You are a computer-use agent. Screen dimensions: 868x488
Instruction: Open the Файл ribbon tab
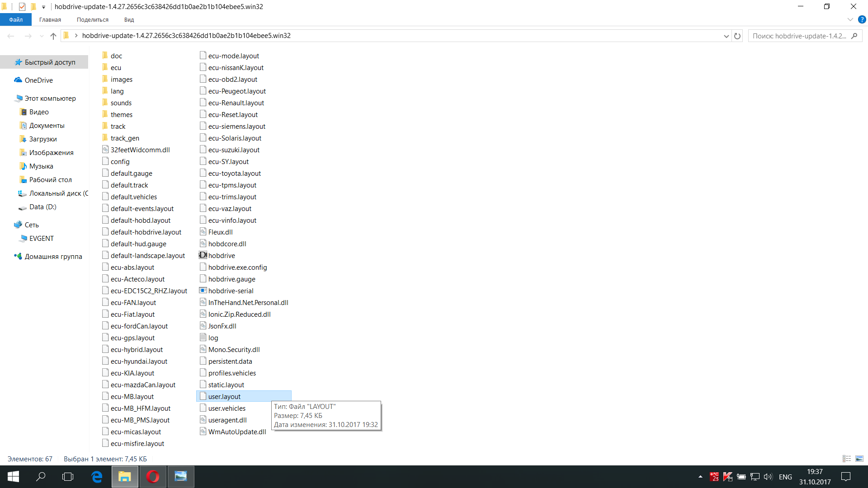click(x=16, y=20)
